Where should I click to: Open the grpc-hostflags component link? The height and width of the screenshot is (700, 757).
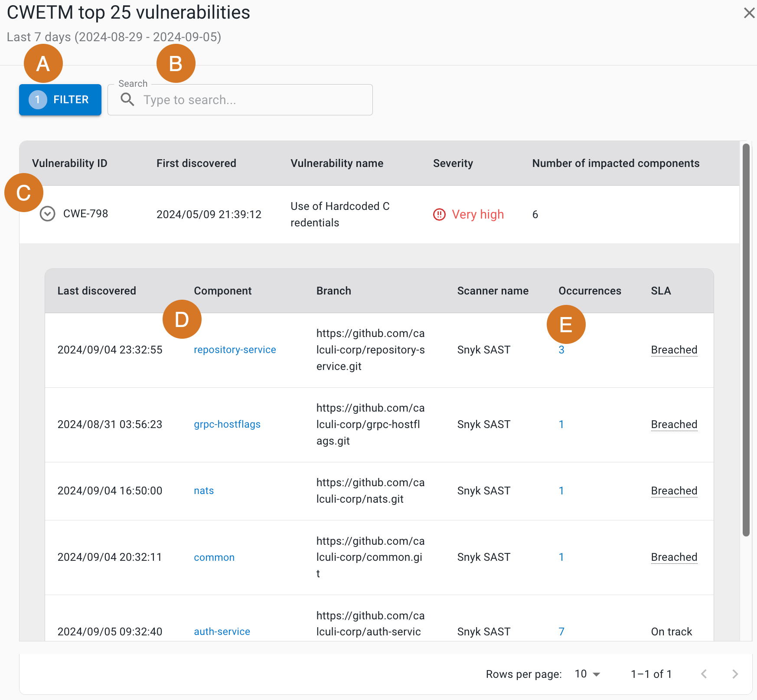[x=227, y=424]
